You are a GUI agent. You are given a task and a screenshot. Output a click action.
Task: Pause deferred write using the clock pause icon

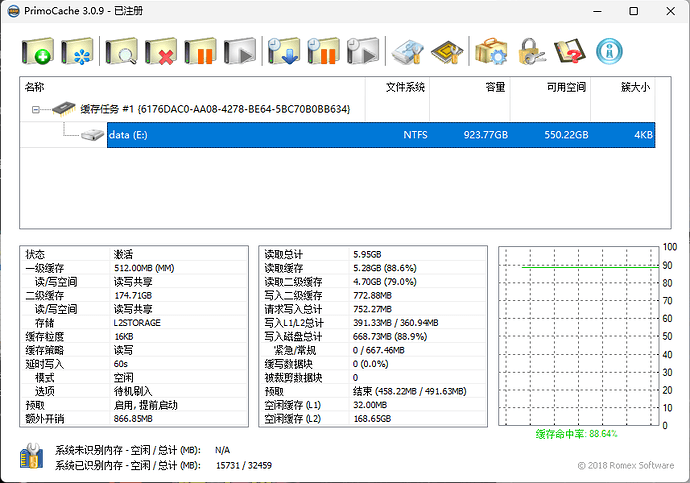[x=323, y=51]
